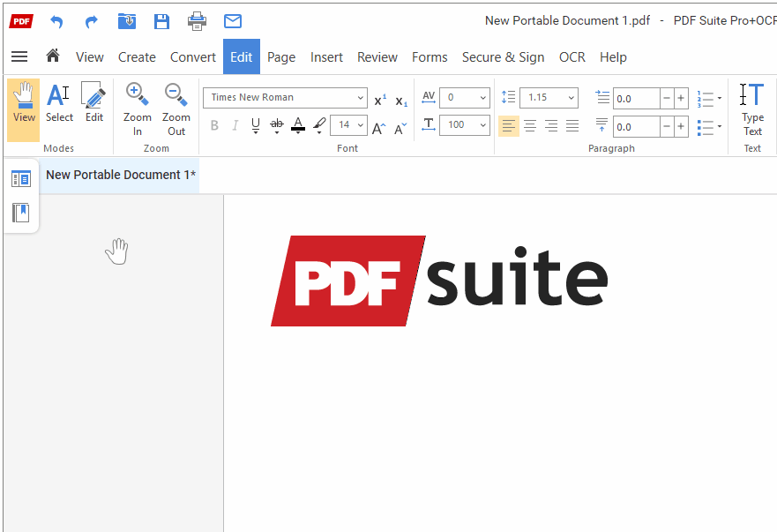
Task: Click the Email envelope icon
Action: [232, 21]
